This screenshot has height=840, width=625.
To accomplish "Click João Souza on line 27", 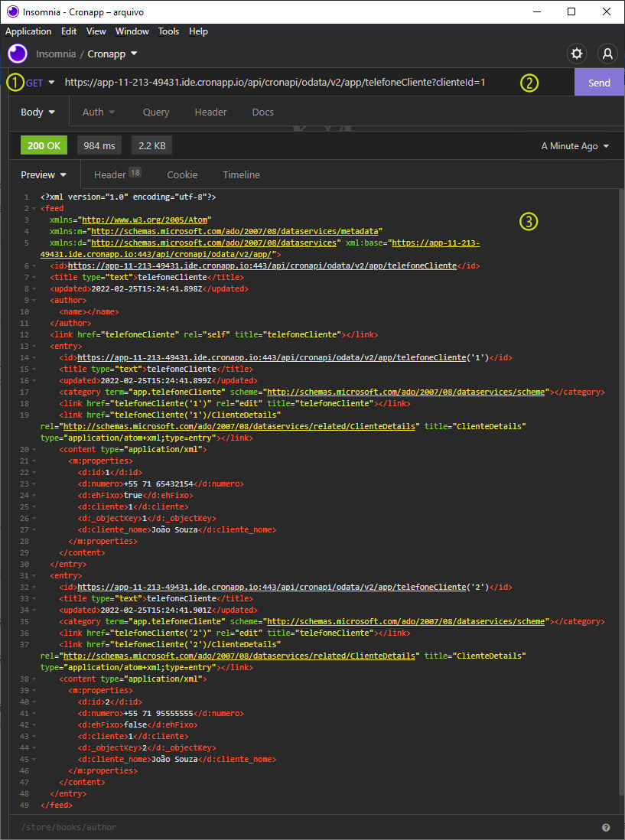I will 174,530.
